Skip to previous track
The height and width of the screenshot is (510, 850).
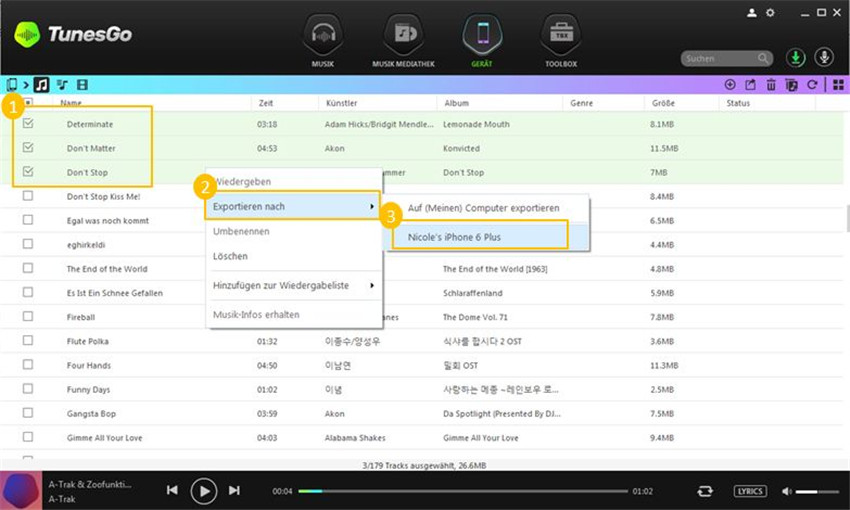pos(172,490)
